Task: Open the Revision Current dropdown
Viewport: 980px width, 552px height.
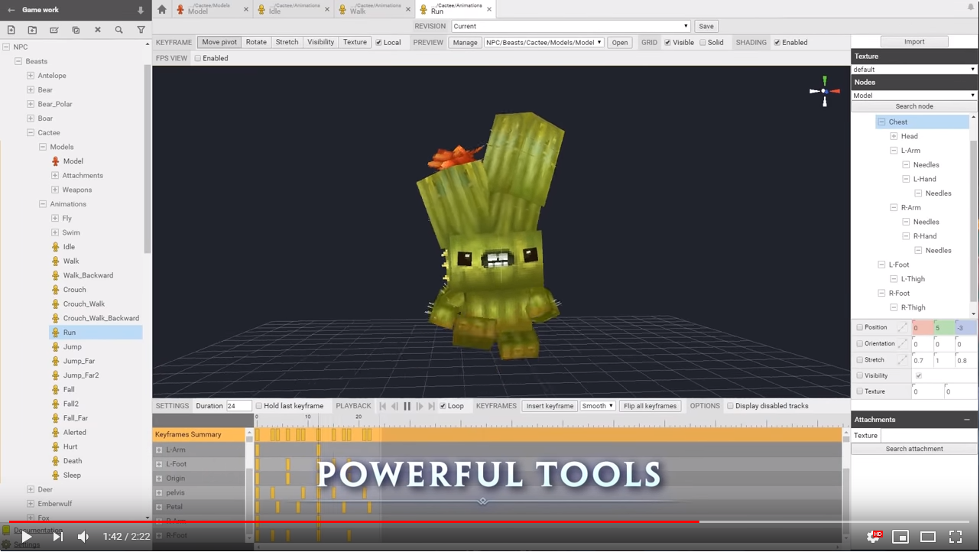Action: pyautogui.click(x=570, y=26)
